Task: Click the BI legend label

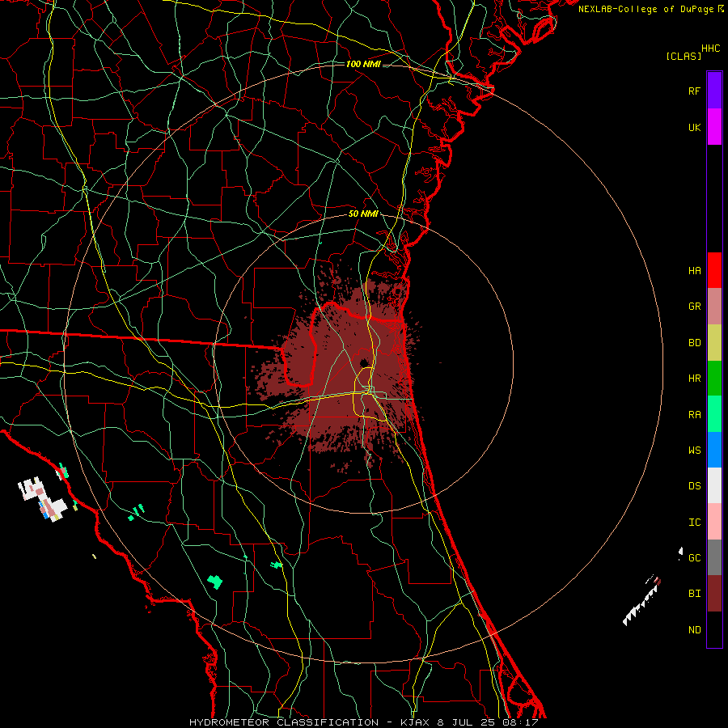Action: click(694, 594)
